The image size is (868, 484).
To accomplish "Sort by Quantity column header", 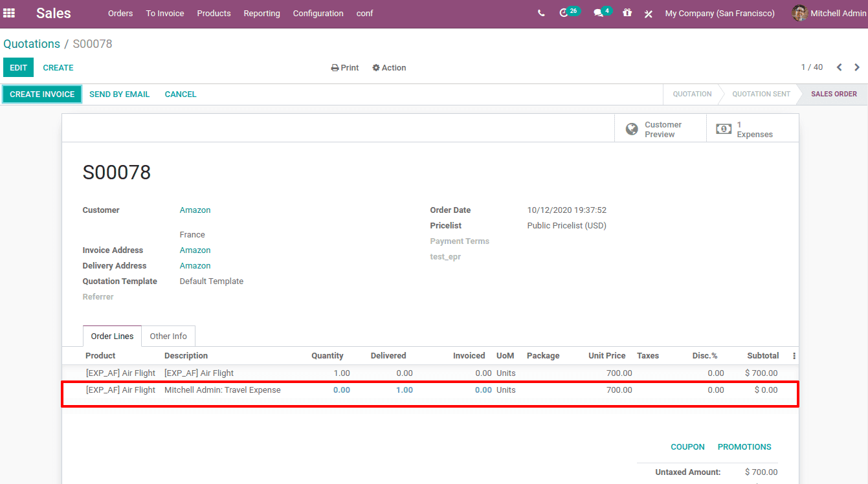I will pyautogui.click(x=327, y=356).
